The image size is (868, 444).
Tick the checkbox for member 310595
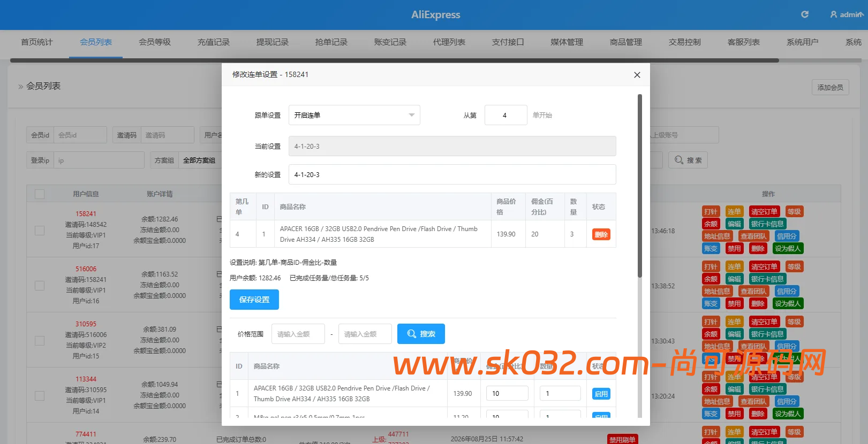coord(40,340)
